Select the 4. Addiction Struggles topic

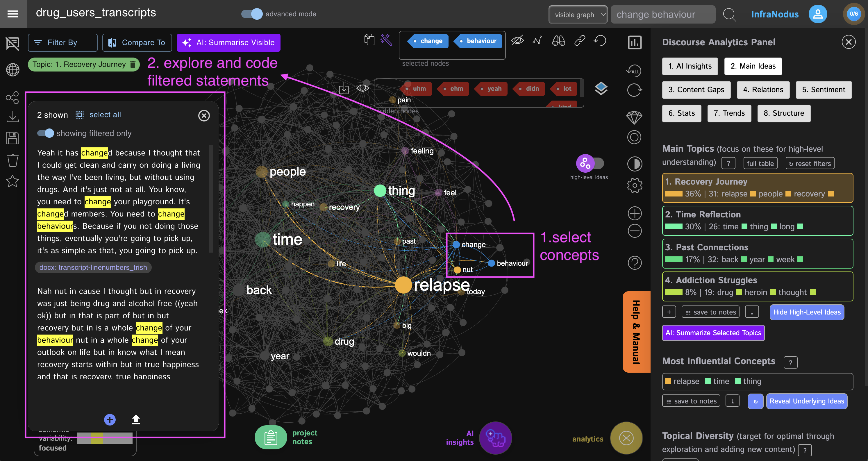[757, 286]
